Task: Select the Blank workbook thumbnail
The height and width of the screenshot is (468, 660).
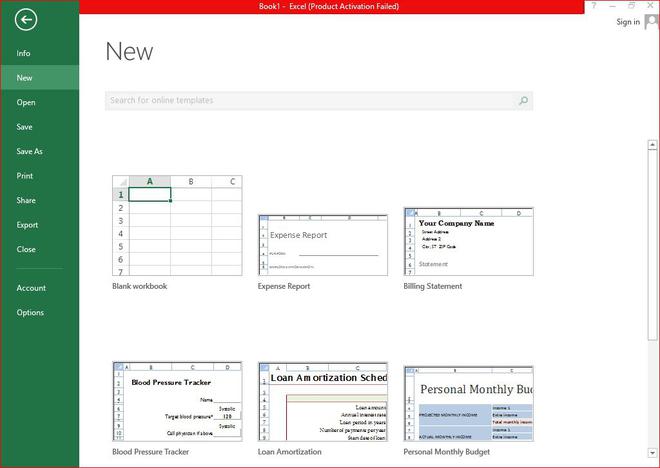Action: pos(177,226)
